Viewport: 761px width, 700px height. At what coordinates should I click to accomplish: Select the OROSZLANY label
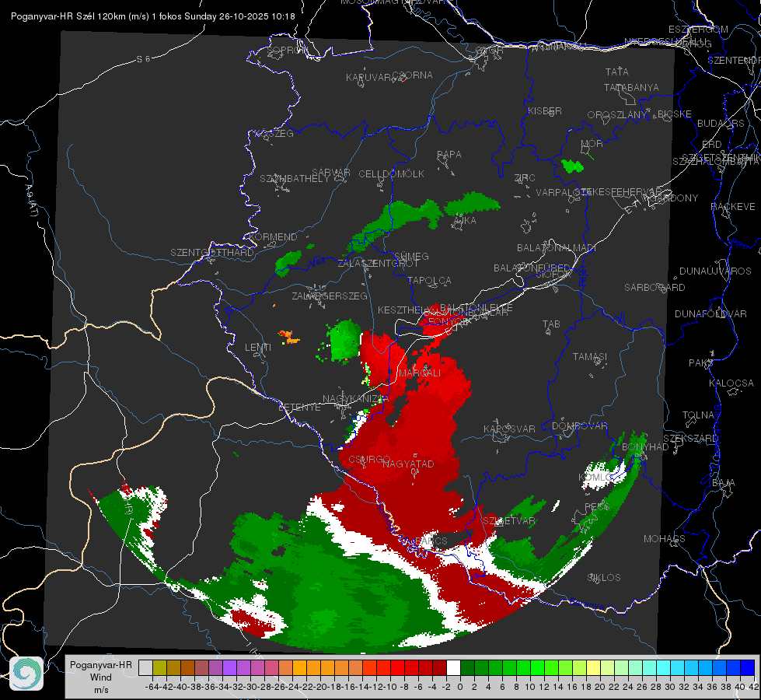(617, 114)
